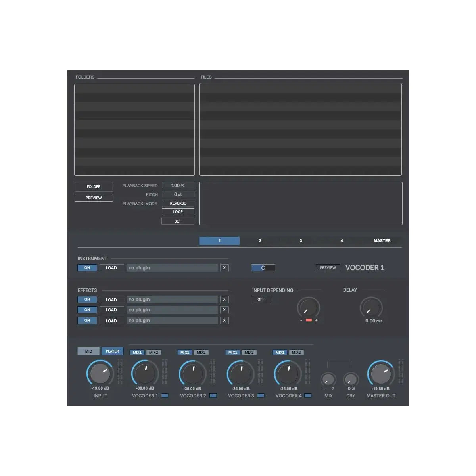The width and height of the screenshot is (476, 476).
Task: Switch input source to MIC
Action: (x=88, y=351)
